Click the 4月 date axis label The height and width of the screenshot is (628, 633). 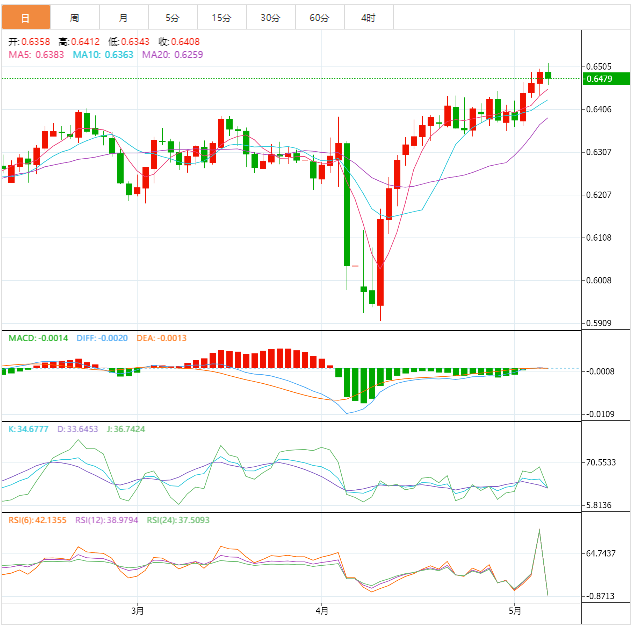(x=321, y=610)
